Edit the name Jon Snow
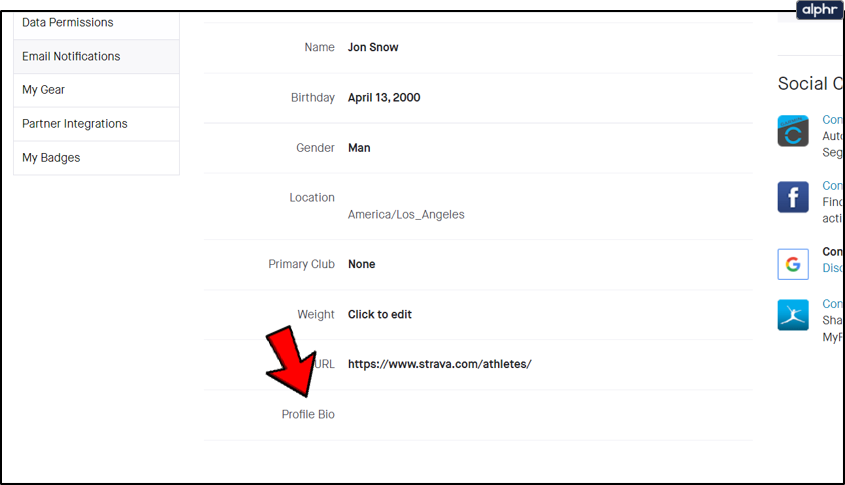Image resolution: width=845 pixels, height=485 pixels. pos(373,47)
